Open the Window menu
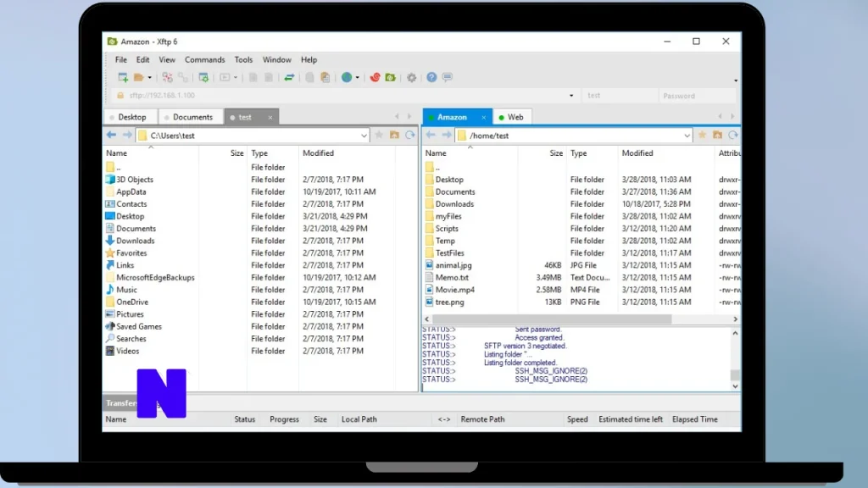Image resolution: width=868 pixels, height=488 pixels. [277, 60]
